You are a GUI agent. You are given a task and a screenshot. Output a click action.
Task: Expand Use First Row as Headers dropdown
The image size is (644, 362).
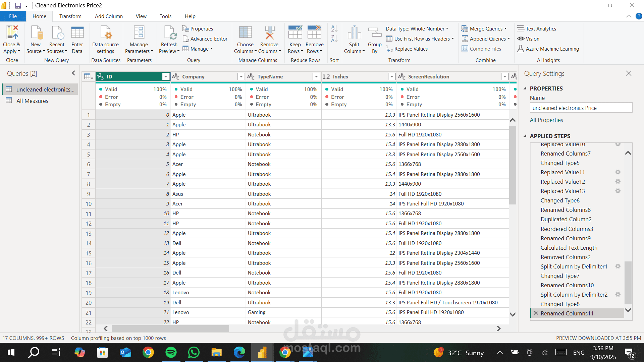coord(452,39)
